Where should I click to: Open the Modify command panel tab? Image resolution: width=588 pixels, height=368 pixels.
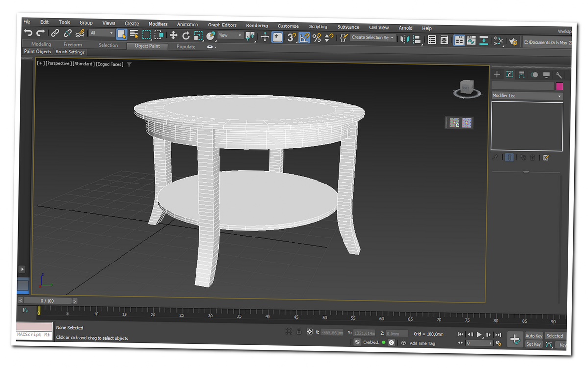509,74
